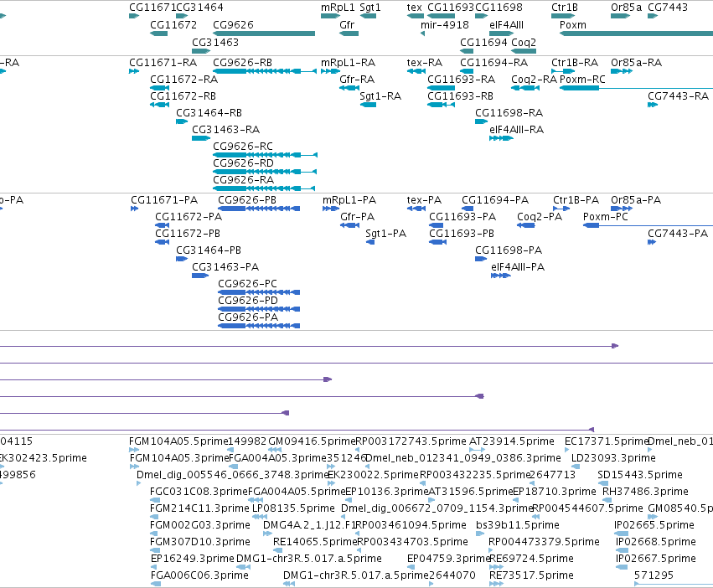The width and height of the screenshot is (713, 588).
Task: Select the bs39b11.5prime EST label
Action: coord(518,525)
